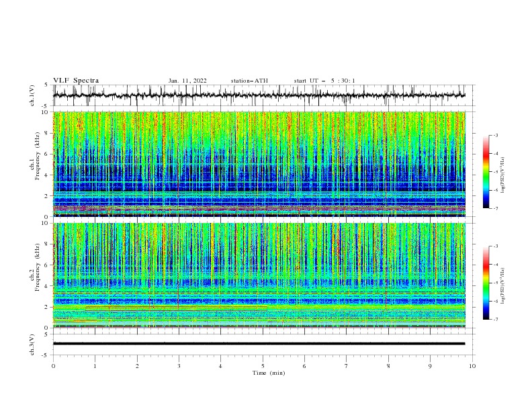Click the time axis tick "7"
Image resolution: width=532 pixels, height=411 pixels.
coord(347,366)
